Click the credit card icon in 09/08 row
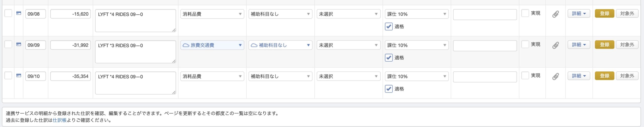Image resolution: width=644 pixels, height=127 pixels. pos(19,13)
